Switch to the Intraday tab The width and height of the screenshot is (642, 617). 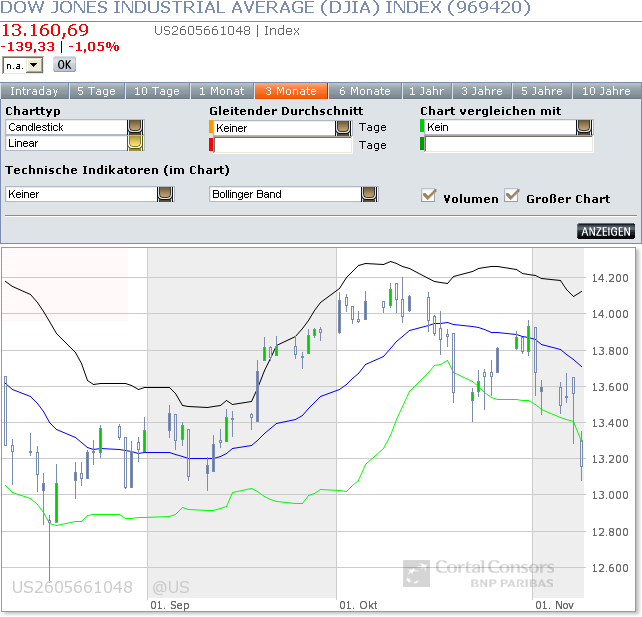coord(34,91)
